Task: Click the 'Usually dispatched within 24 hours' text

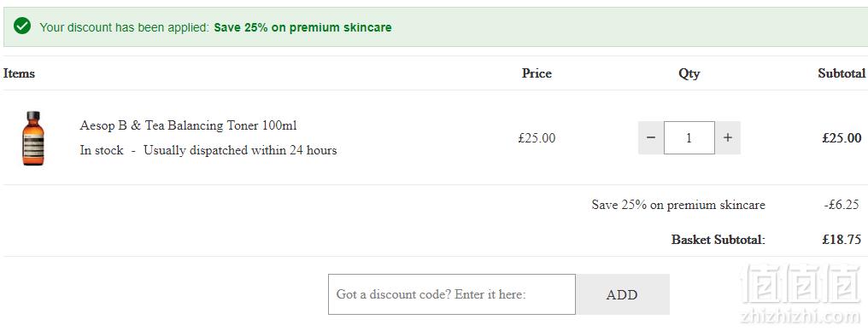Action: tap(240, 150)
